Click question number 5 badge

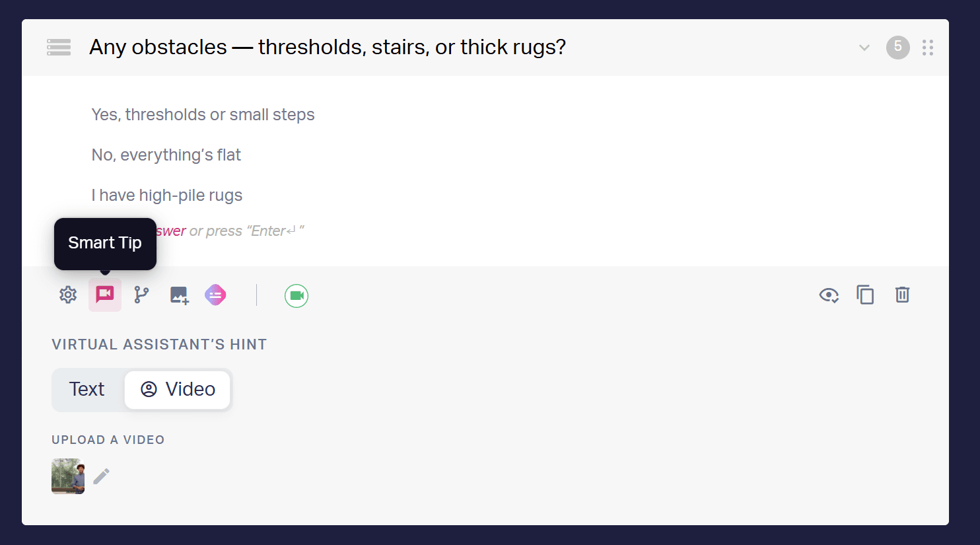coord(897,47)
